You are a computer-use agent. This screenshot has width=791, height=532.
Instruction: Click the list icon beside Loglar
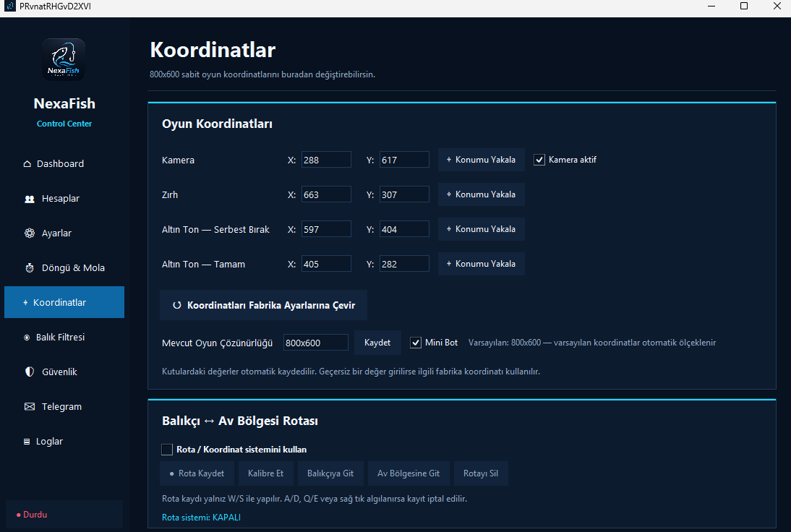tap(27, 442)
